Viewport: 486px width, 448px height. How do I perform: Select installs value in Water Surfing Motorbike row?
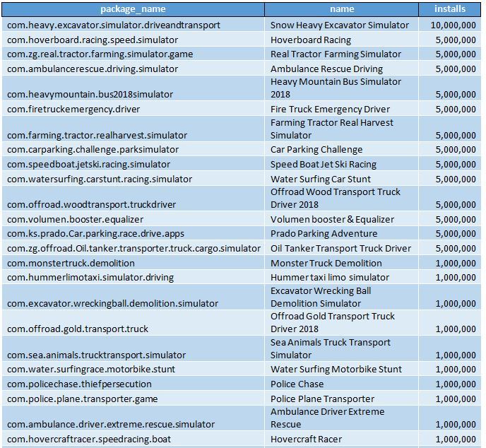pyautogui.click(x=450, y=369)
